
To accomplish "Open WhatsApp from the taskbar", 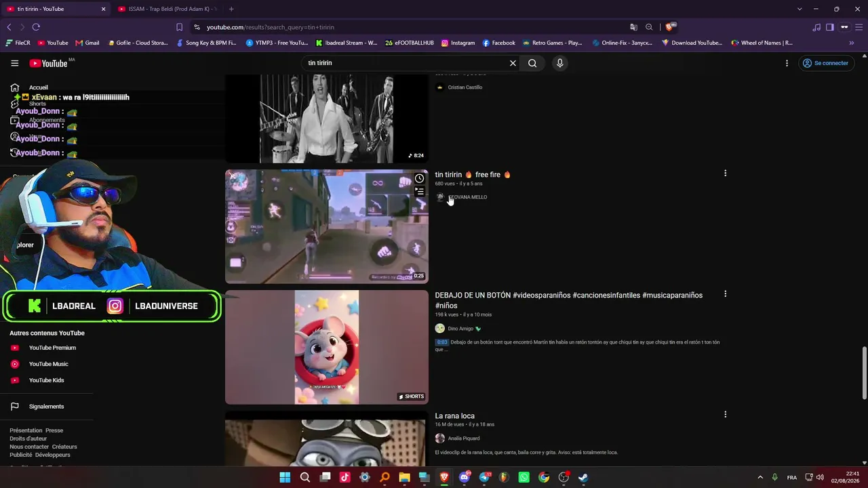I will pos(524,477).
